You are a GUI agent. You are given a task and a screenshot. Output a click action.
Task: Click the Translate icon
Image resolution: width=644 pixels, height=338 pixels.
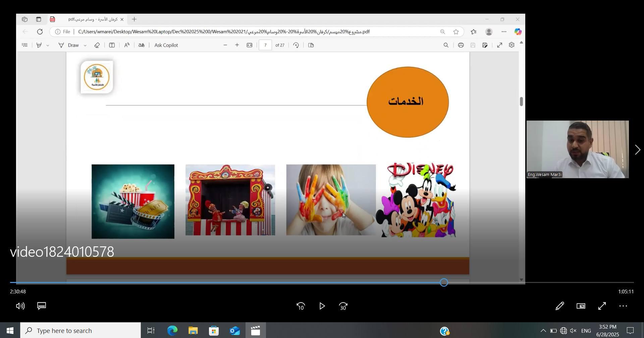pos(142,45)
